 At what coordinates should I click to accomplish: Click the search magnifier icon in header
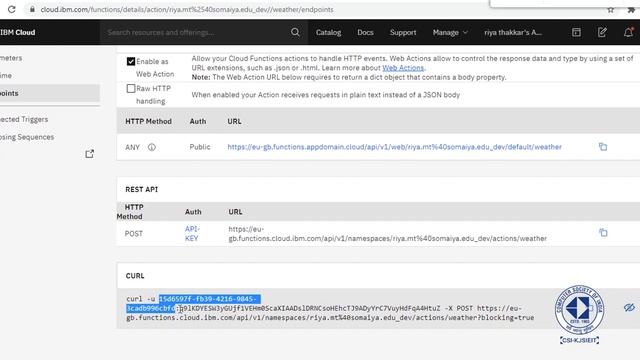(x=295, y=32)
